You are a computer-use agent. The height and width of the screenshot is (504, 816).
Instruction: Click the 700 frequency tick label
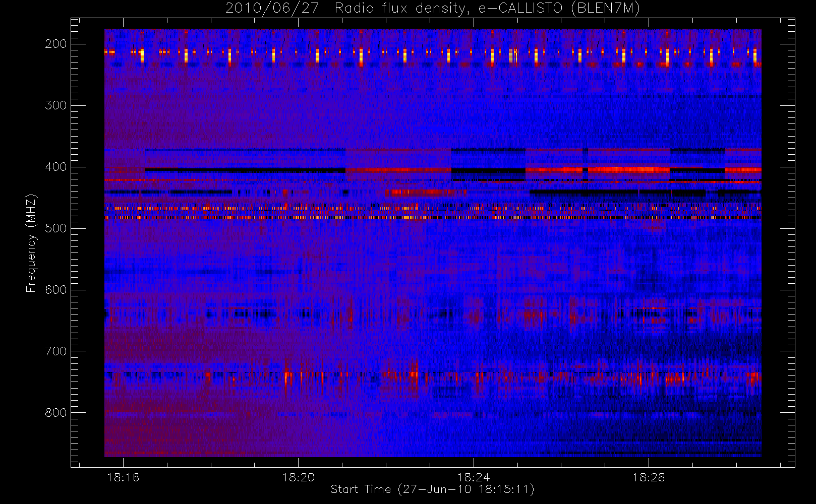(x=56, y=351)
